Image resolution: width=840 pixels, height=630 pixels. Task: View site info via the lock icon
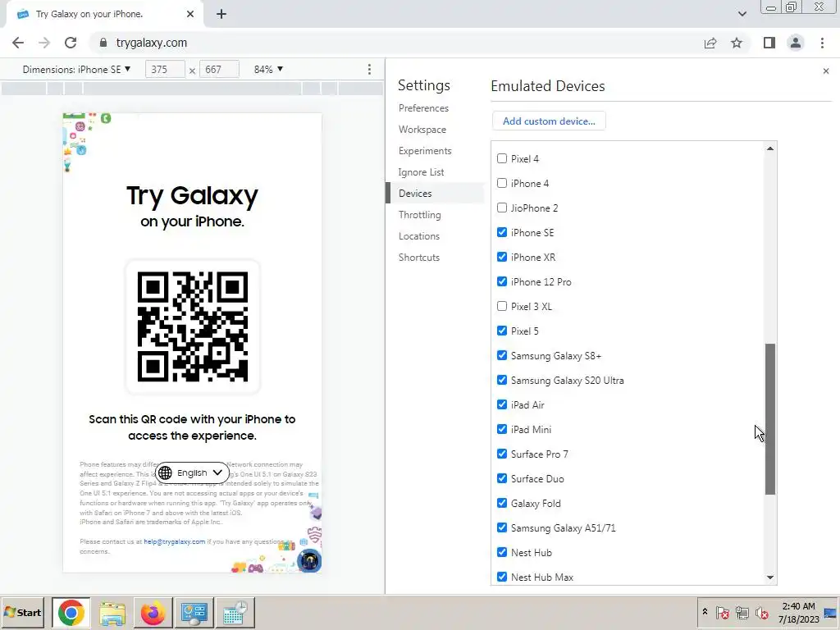[103, 43]
